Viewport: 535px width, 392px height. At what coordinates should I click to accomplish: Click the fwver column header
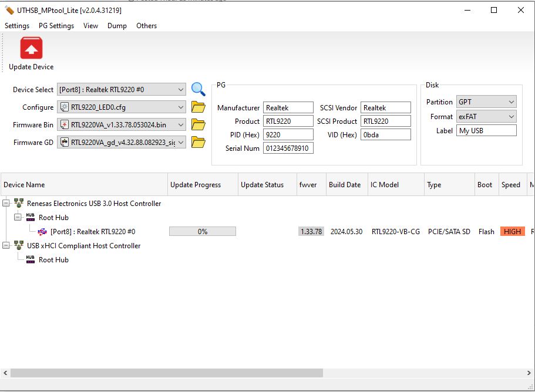311,184
